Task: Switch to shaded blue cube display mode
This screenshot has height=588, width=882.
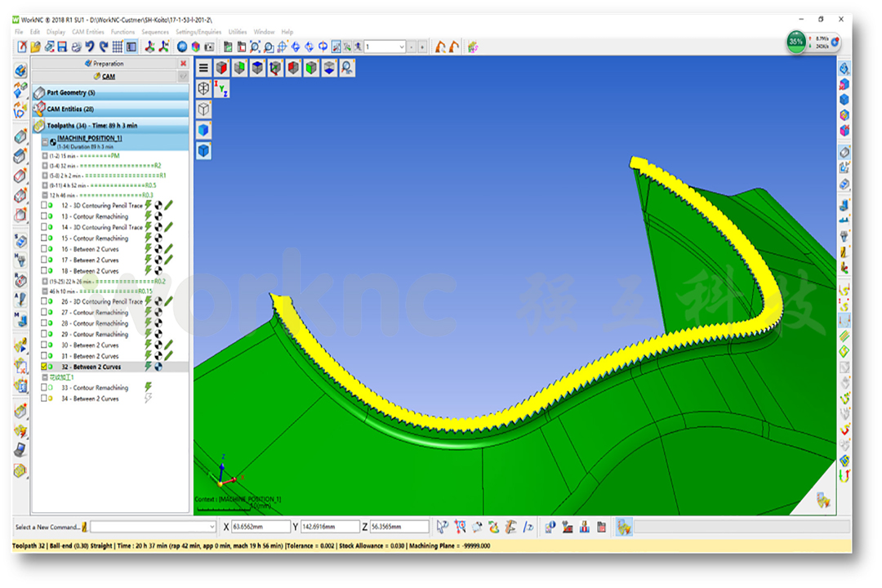Action: click(203, 130)
